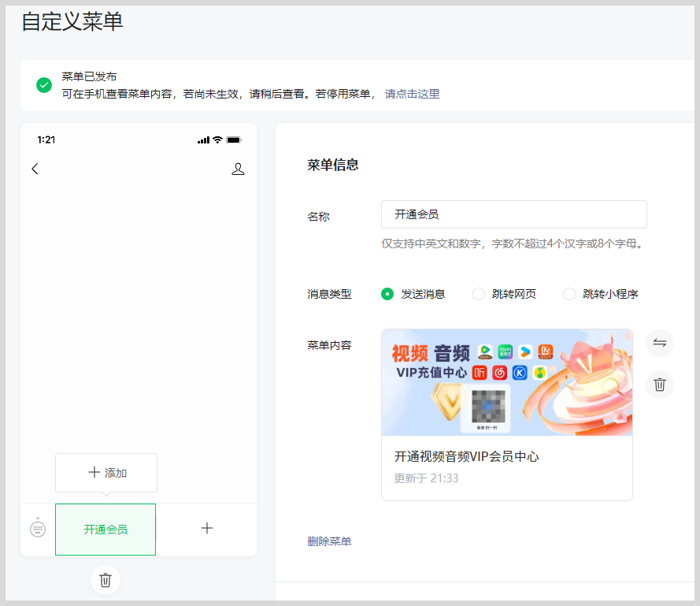Image resolution: width=700 pixels, height=606 pixels.
Task: Click the swap icon beside the menu content card
Action: pyautogui.click(x=659, y=343)
